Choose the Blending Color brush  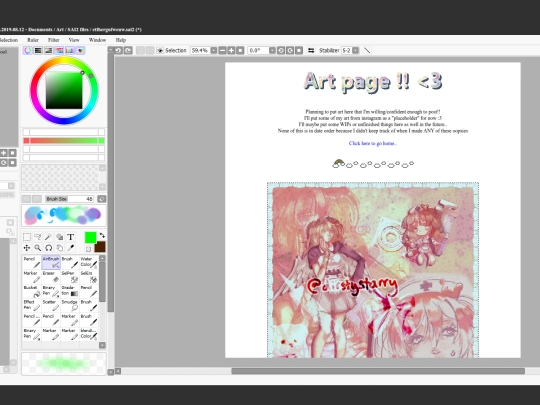click(x=89, y=334)
